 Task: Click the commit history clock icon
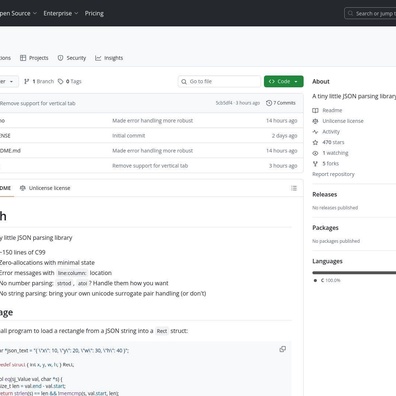pyautogui.click(x=269, y=103)
